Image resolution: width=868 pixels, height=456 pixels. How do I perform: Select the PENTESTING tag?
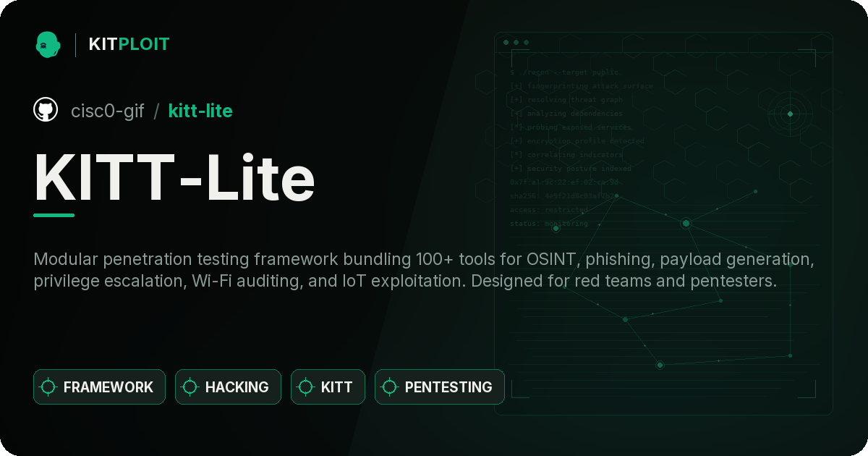pos(439,387)
